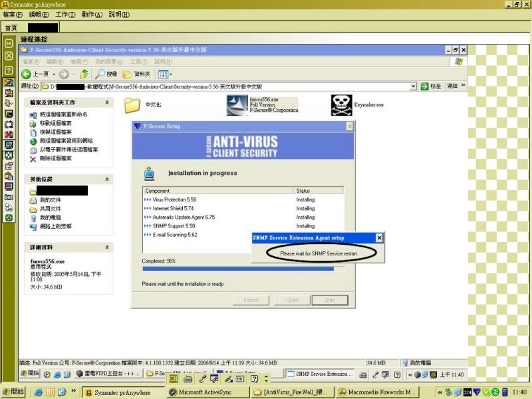
Task: Click the Back button in F-Secure Setup
Action: pos(292,301)
